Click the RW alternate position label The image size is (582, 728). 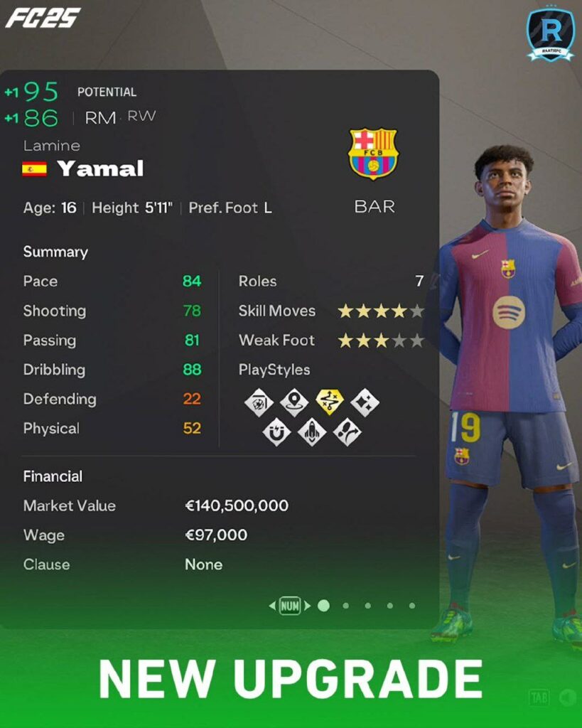point(141,116)
